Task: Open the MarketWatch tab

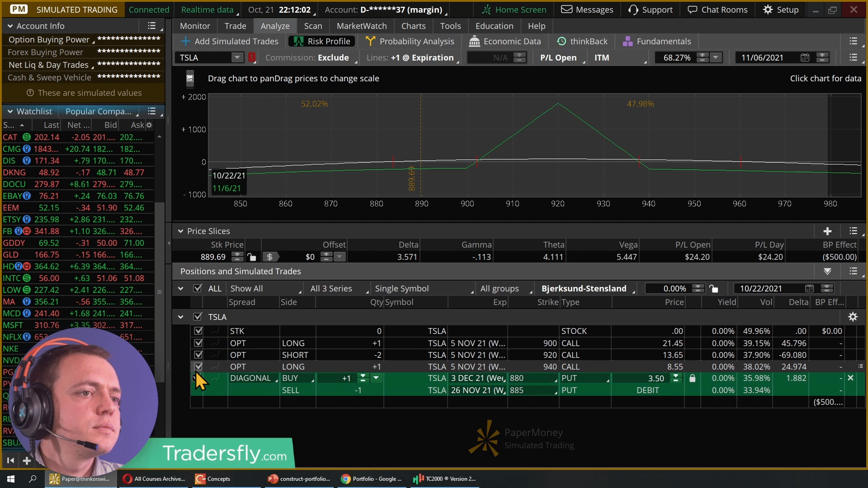Action: coord(362,26)
